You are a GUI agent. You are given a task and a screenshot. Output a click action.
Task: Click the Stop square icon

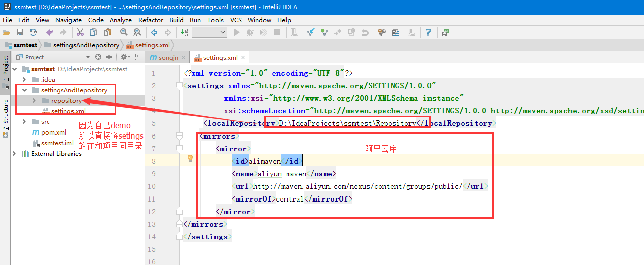(277, 32)
